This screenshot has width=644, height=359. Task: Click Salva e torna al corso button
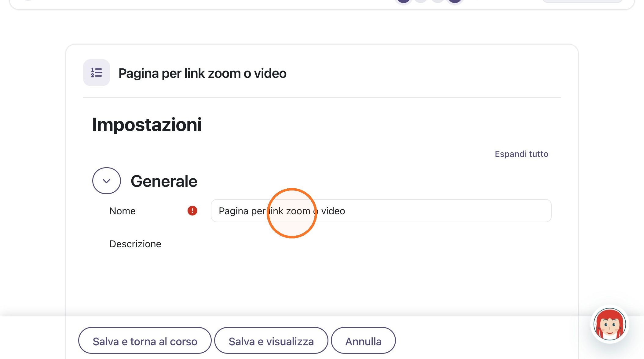coord(145,341)
